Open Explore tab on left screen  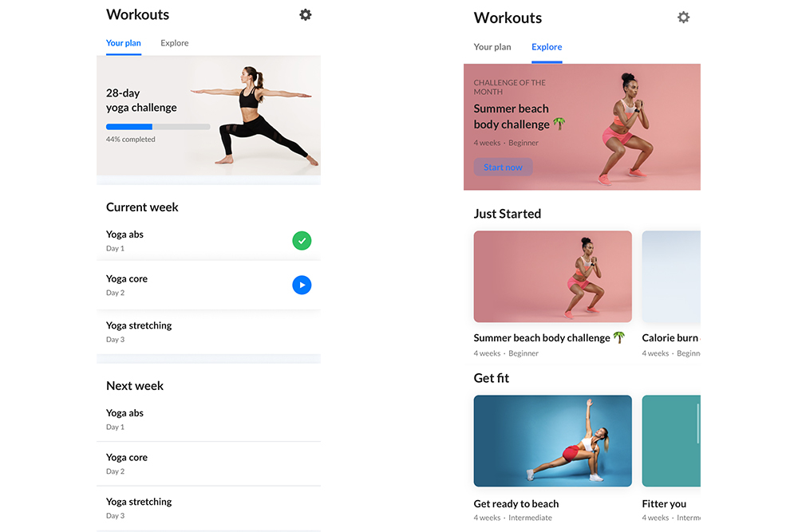175,43
